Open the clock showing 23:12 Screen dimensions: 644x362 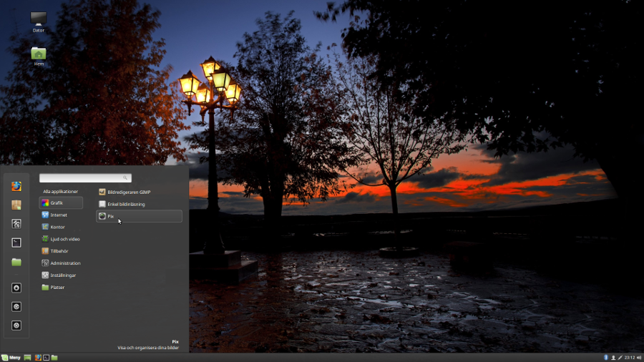tap(629, 357)
